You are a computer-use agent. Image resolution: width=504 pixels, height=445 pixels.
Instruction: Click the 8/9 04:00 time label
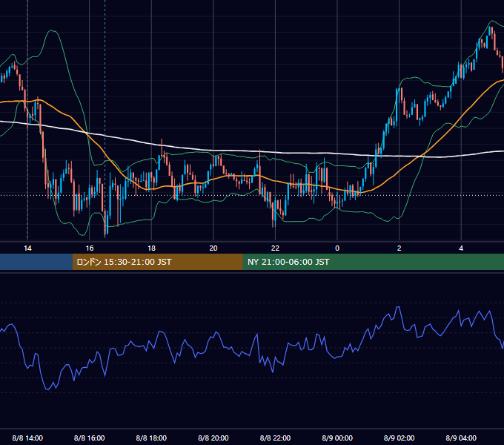point(461,438)
